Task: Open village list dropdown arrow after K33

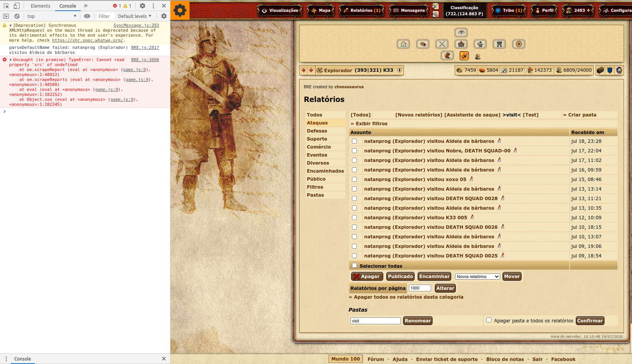Action: pyautogui.click(x=400, y=70)
